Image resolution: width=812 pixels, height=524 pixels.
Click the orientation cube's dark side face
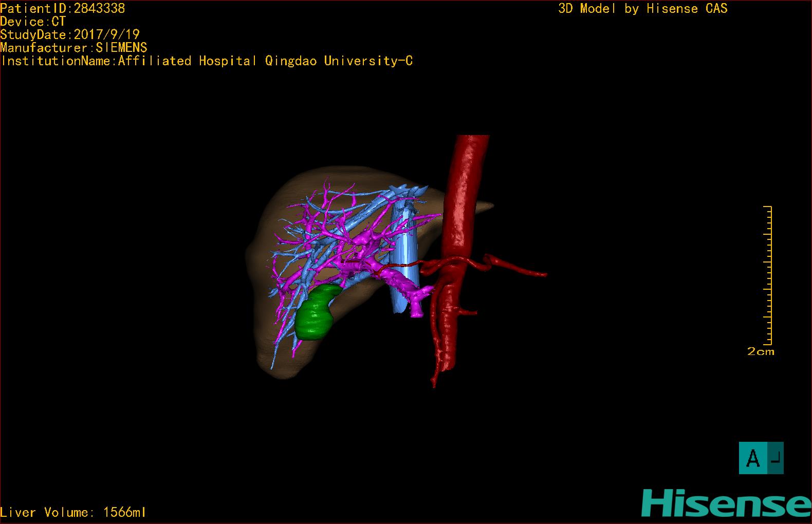point(776,458)
